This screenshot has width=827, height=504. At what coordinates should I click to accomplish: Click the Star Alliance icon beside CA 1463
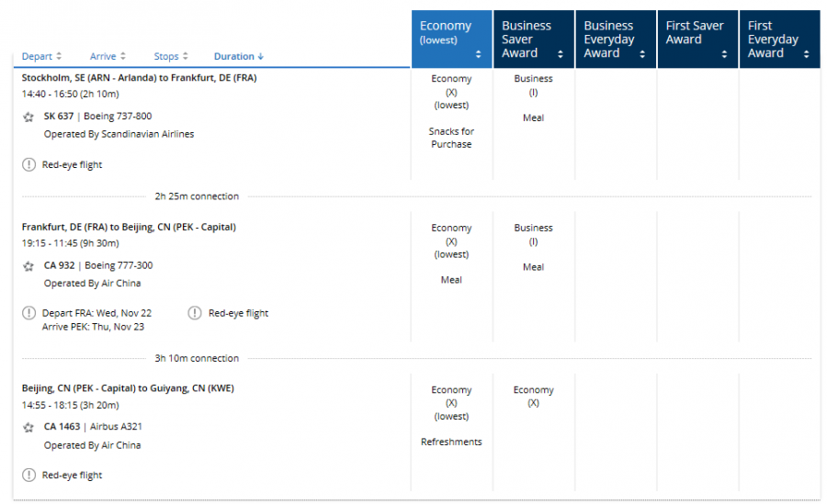pyautogui.click(x=28, y=428)
